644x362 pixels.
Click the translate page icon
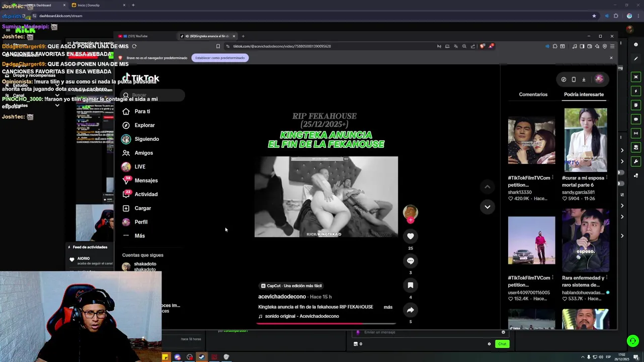[x=456, y=46]
